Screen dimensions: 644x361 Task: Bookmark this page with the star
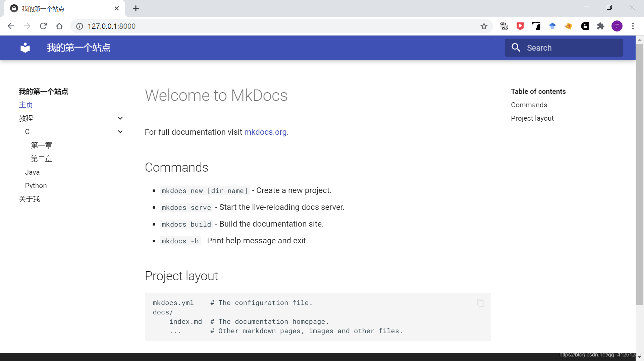484,26
